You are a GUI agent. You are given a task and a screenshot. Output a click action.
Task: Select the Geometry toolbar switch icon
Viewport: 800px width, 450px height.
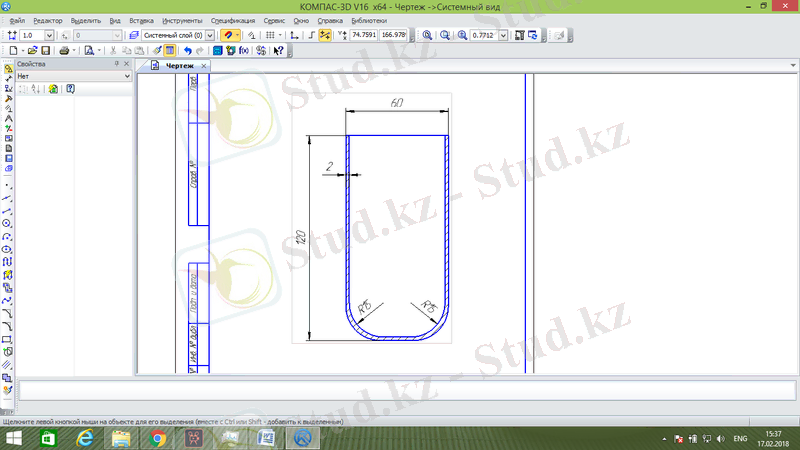click(8, 68)
